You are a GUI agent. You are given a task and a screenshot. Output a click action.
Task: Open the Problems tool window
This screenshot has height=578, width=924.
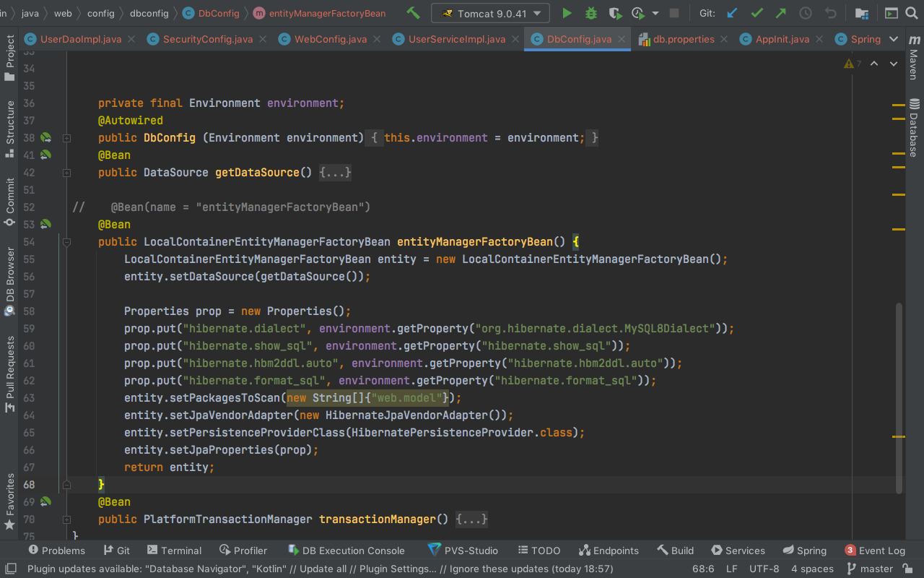(x=56, y=550)
